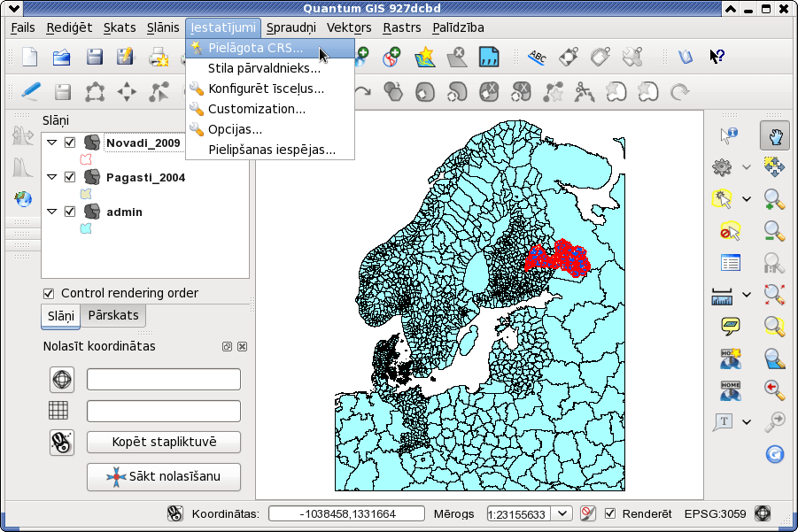Viewport: 798px width, 532px height.
Task: Click the Save Project floppy icon
Action: [x=94, y=57]
